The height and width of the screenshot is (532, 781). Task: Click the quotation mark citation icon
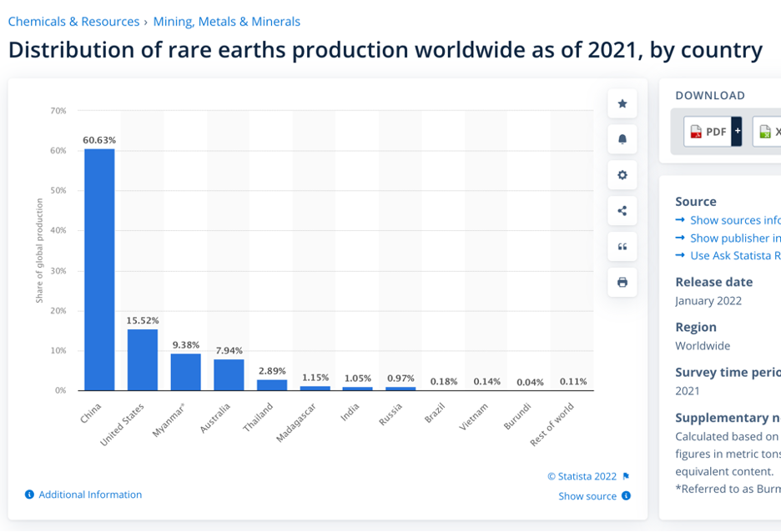coord(622,247)
